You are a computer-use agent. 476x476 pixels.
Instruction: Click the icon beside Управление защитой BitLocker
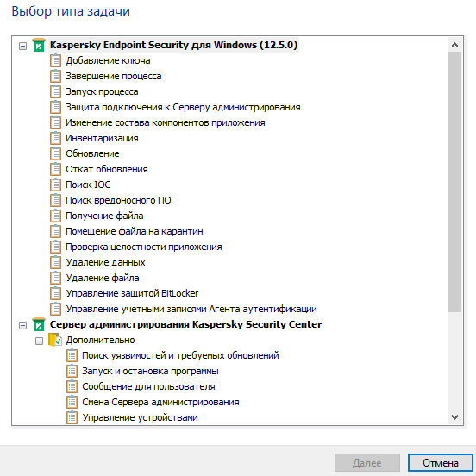[x=55, y=293]
